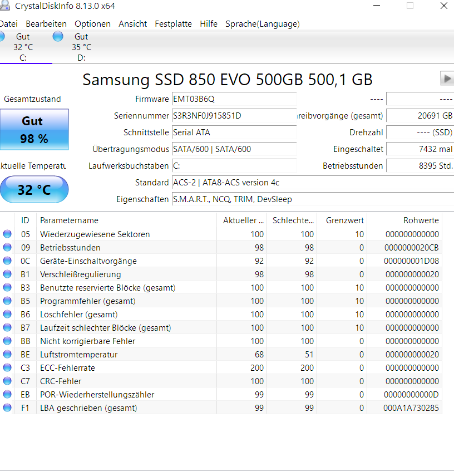Screen dimensions: 454x476
Task: Go to next disk with arrow button
Action: [x=447, y=78]
